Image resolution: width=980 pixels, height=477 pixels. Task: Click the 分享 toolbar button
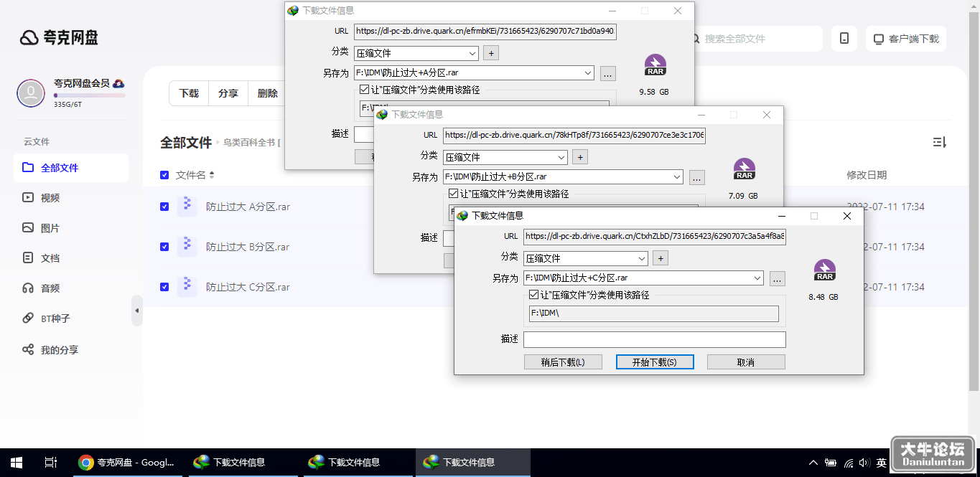(x=228, y=93)
